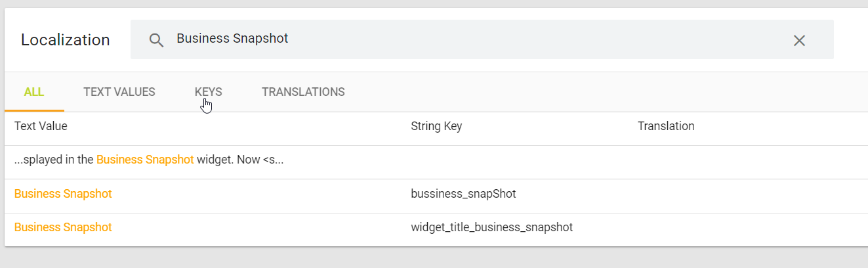Click the Translation column header

(666, 126)
